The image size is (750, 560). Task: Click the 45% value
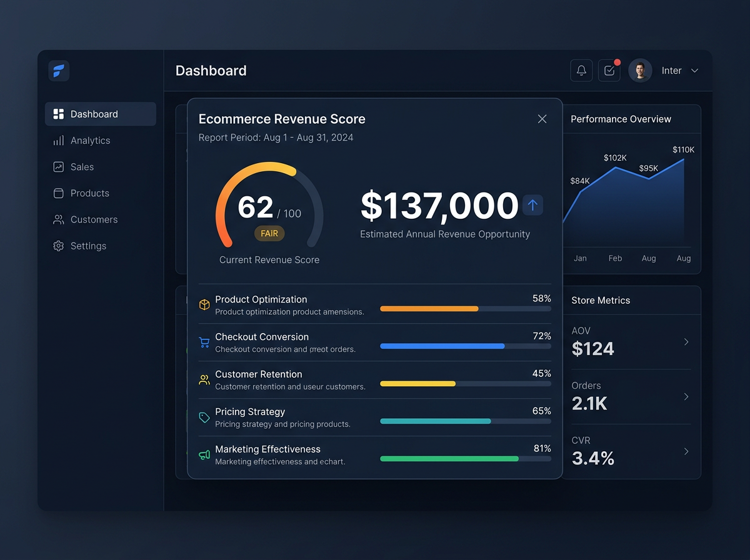point(542,374)
